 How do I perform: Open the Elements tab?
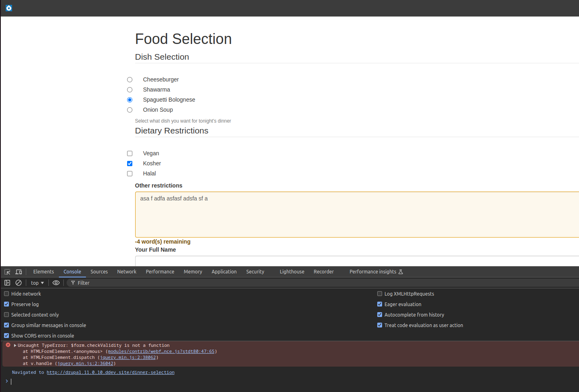click(43, 272)
